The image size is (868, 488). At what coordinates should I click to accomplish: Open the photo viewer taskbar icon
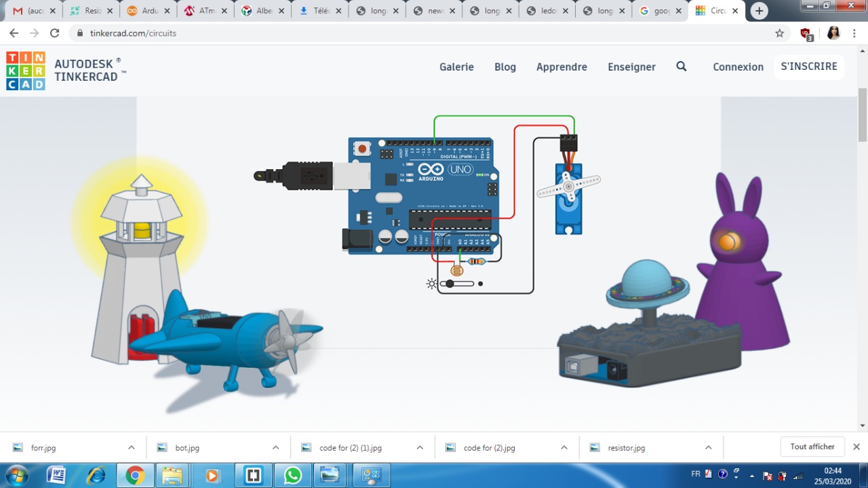[x=330, y=475]
